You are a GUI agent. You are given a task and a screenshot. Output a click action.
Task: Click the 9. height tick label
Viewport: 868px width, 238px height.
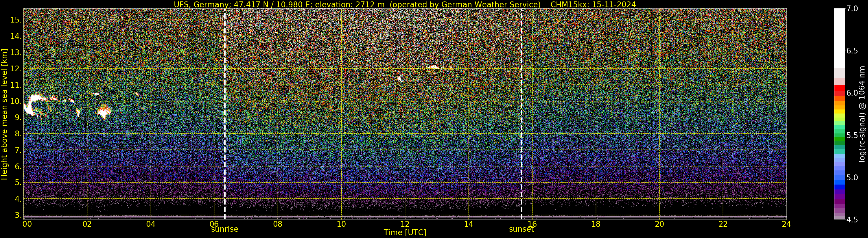18,118
